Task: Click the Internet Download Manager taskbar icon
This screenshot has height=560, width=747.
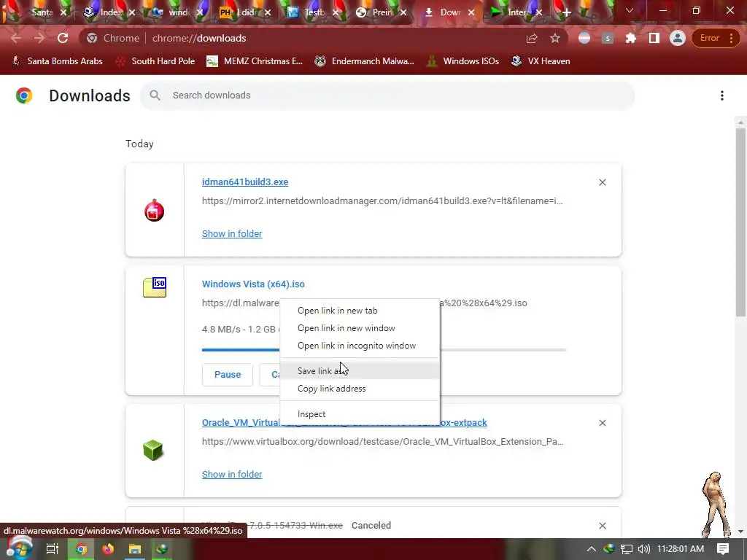Action: [162, 549]
